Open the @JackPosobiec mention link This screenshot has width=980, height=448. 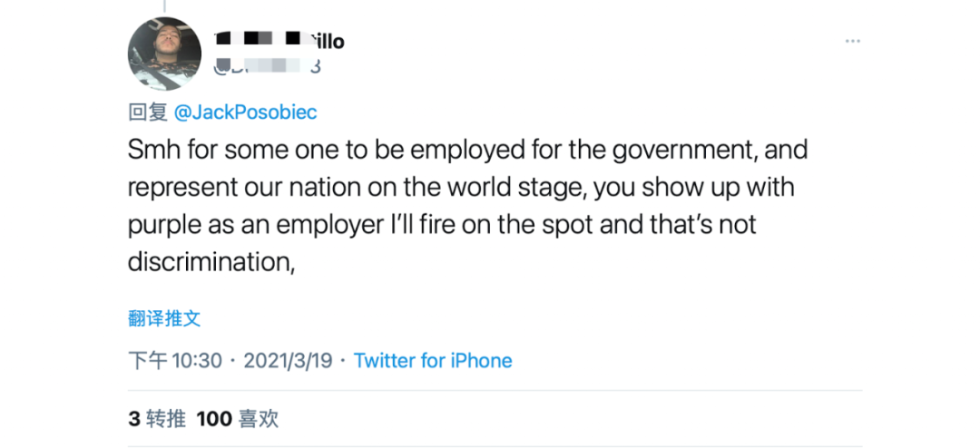(x=245, y=112)
